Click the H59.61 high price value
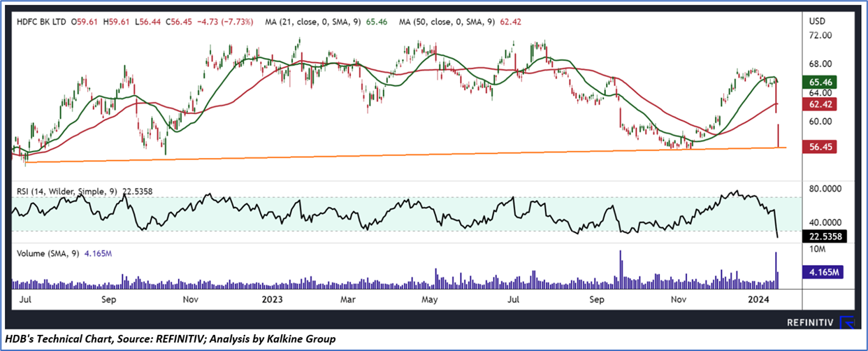The image size is (868, 351). (x=117, y=21)
